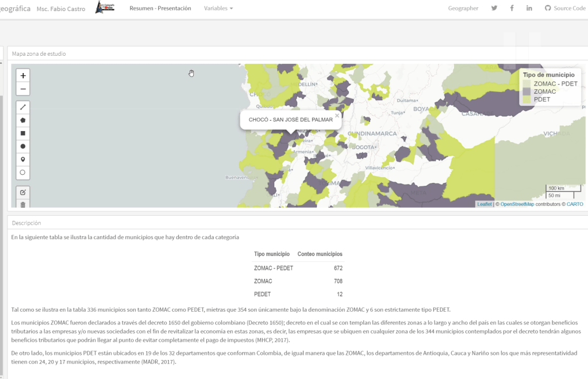
Task: Open the GitHub Source Code link
Action: pyautogui.click(x=565, y=9)
